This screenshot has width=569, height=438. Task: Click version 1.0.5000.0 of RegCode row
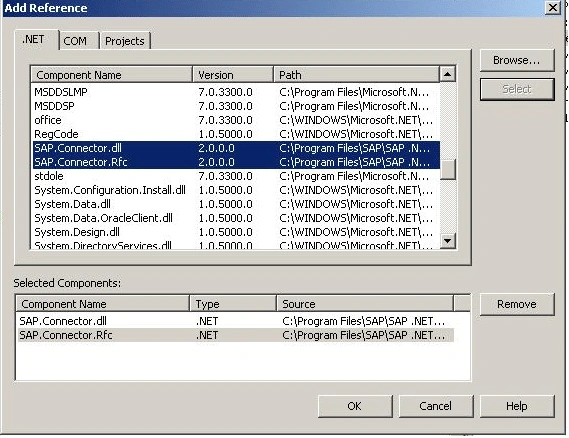point(225,134)
